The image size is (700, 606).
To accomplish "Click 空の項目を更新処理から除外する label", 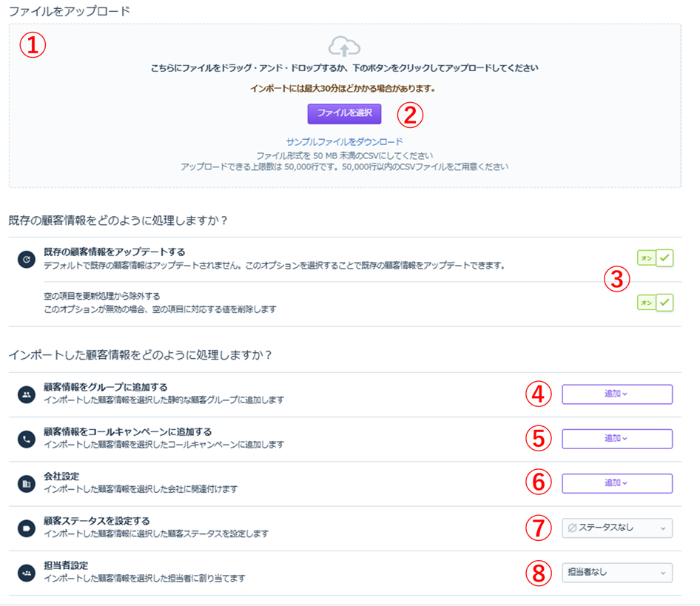I will [x=102, y=296].
